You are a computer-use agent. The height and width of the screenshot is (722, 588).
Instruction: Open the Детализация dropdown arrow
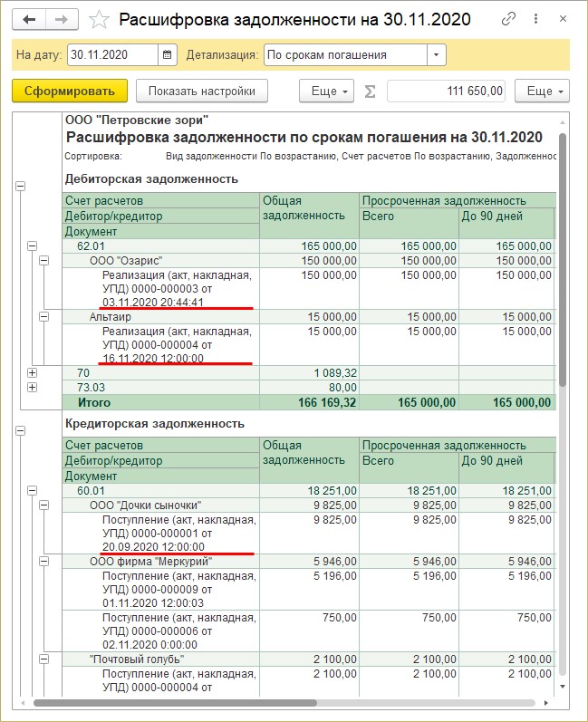436,54
